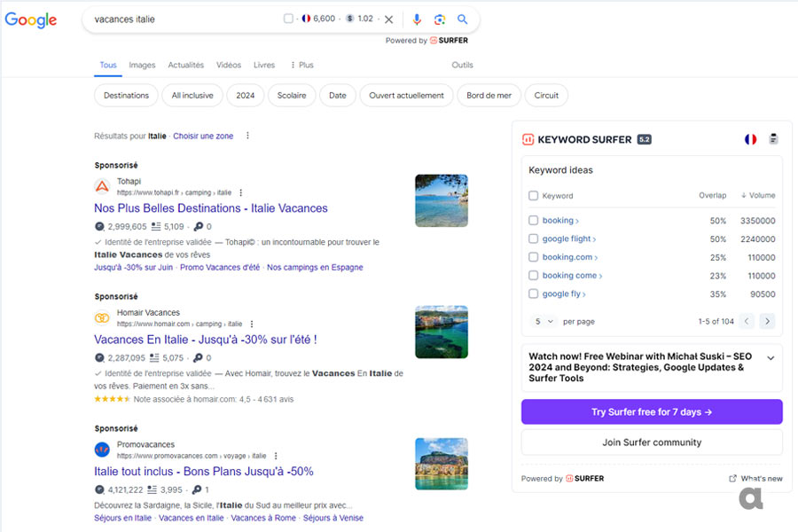Viewport: 798px width, 532px height.
Task: Check the 'google flight' keyword checkbox
Action: (534, 239)
